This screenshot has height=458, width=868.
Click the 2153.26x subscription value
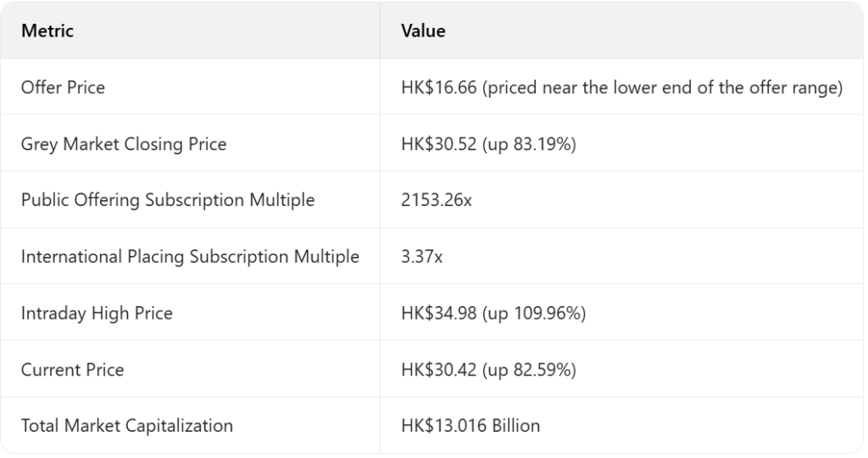(x=437, y=200)
